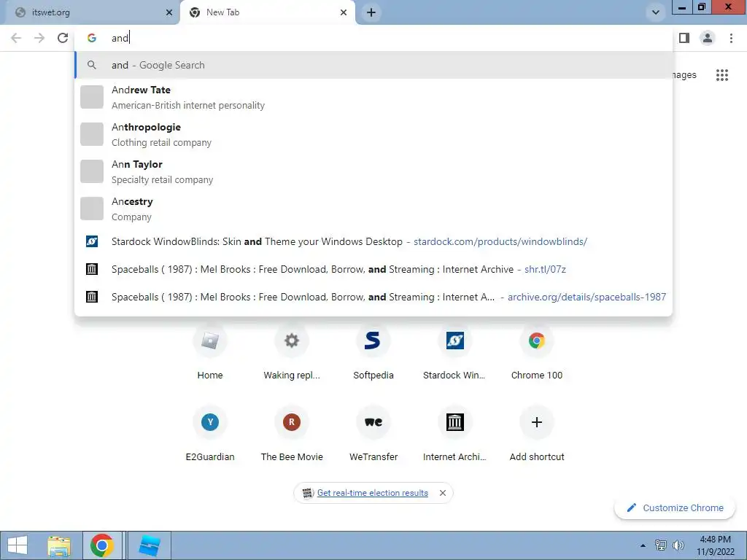The image size is (747, 560).
Task: Open the Spaceballs archive.org/details suggestion
Action: pos(373,297)
